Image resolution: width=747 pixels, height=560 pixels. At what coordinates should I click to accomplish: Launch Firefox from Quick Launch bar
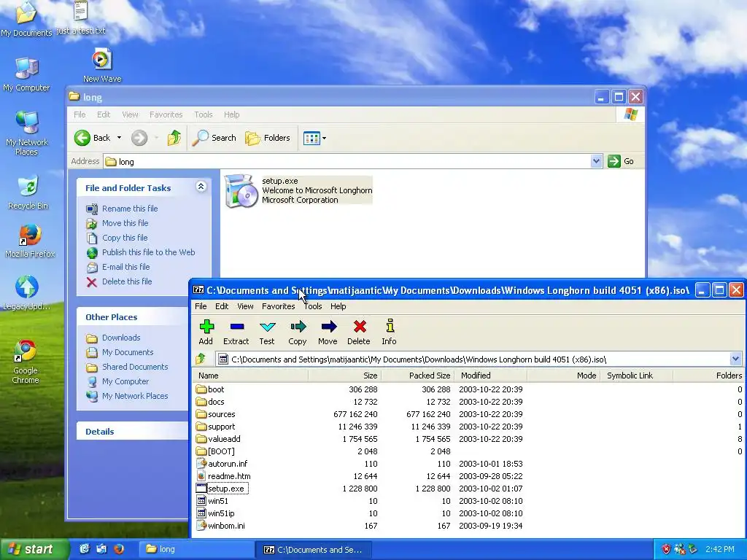click(119, 549)
